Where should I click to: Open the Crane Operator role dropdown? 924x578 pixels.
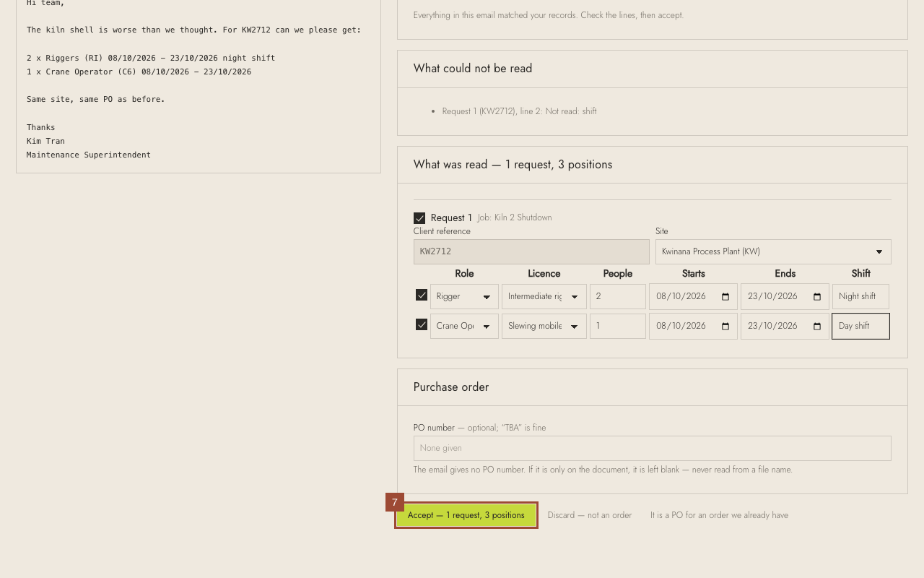[464, 326]
